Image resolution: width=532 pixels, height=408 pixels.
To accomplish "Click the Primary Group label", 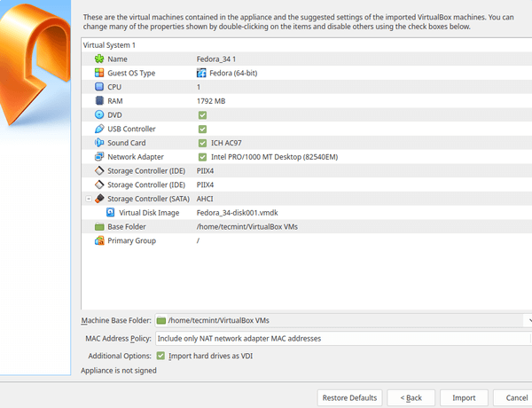I will (131, 240).
